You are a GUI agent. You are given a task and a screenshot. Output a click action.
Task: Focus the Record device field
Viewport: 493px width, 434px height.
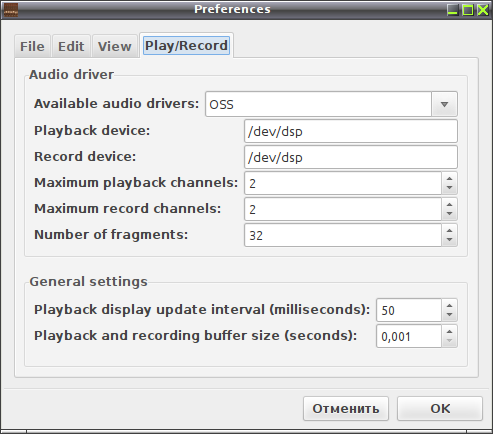coord(351,157)
